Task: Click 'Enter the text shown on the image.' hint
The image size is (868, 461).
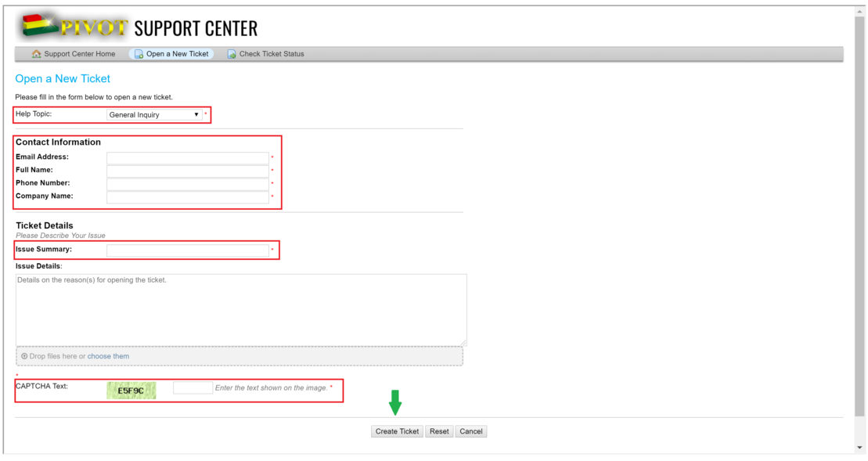Action: click(272, 388)
